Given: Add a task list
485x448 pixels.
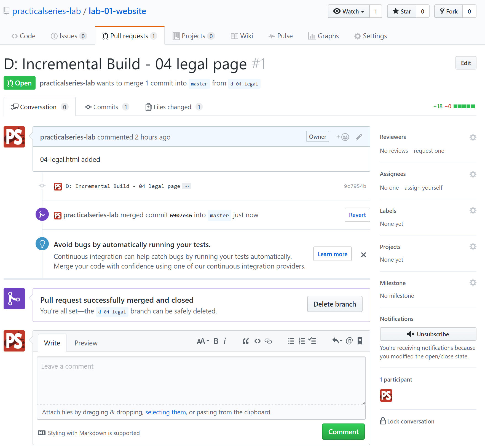Looking at the screenshot, I should coord(312,341).
